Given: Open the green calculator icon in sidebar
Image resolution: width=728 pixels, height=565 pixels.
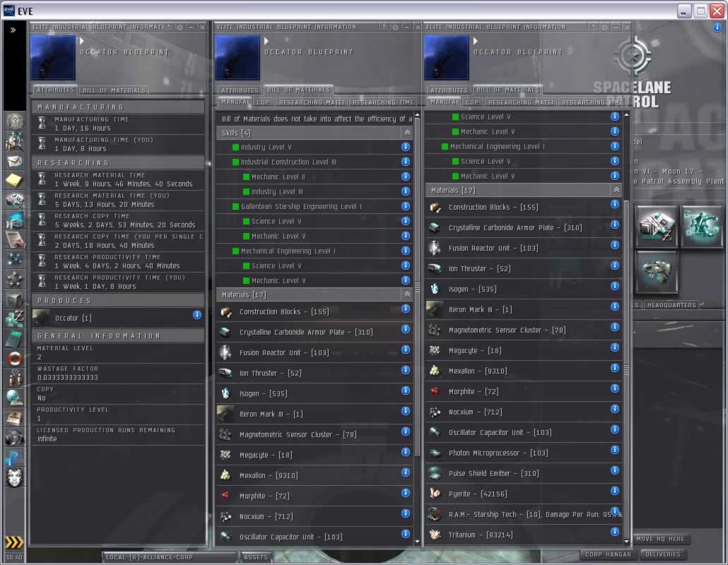Looking at the screenshot, I should pos(14,338).
